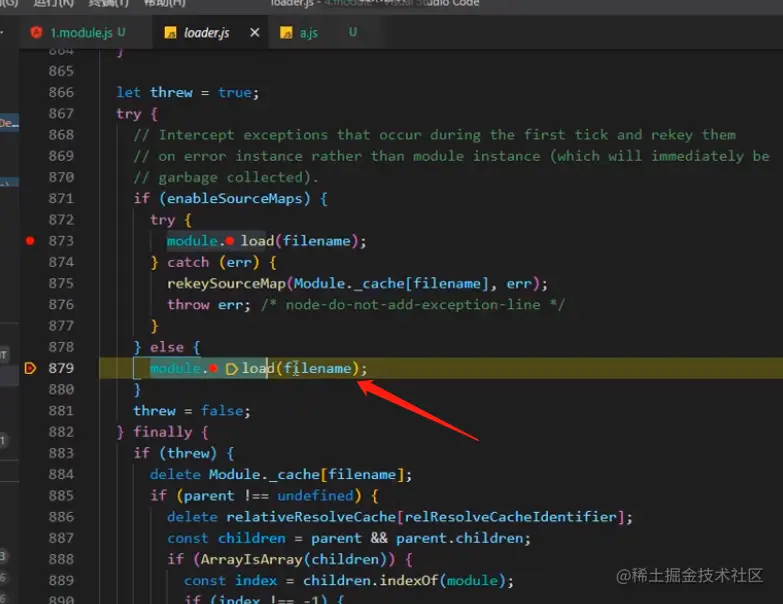Screen dimensions: 783x604
Task: Click 'relativeResolveCache' on line 886
Action: point(311,517)
